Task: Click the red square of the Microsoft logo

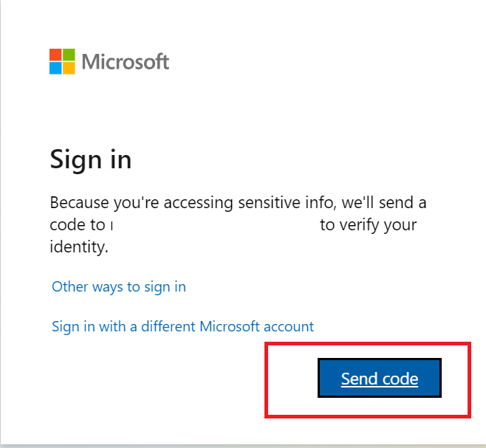Action: point(55,55)
